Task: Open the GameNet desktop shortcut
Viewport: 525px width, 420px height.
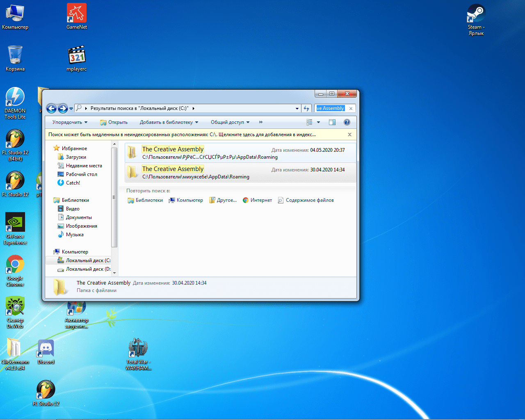Action: pos(77,17)
